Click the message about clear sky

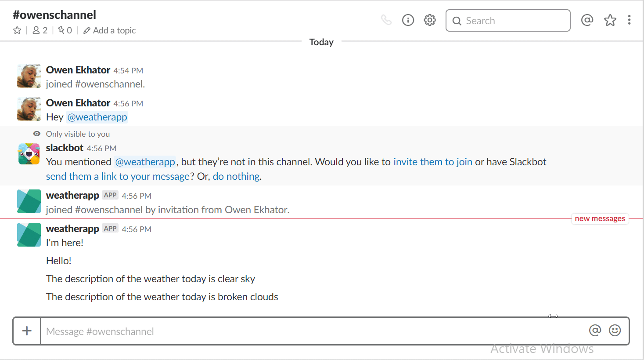[x=151, y=279]
